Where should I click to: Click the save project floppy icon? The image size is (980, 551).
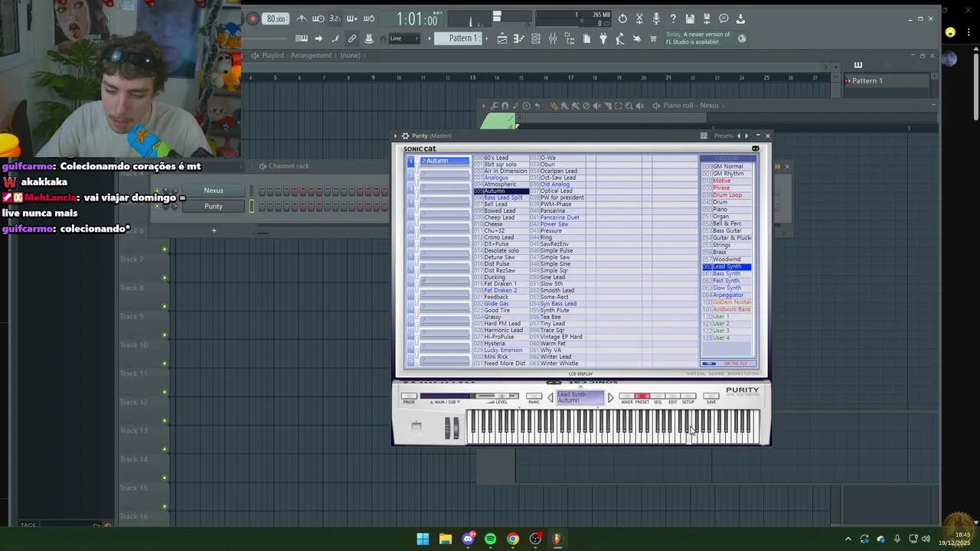pos(690,18)
